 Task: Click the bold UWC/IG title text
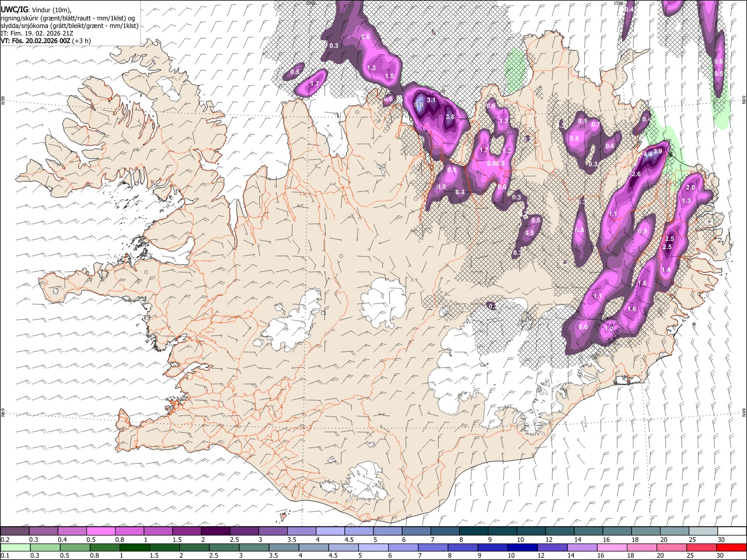coord(14,9)
